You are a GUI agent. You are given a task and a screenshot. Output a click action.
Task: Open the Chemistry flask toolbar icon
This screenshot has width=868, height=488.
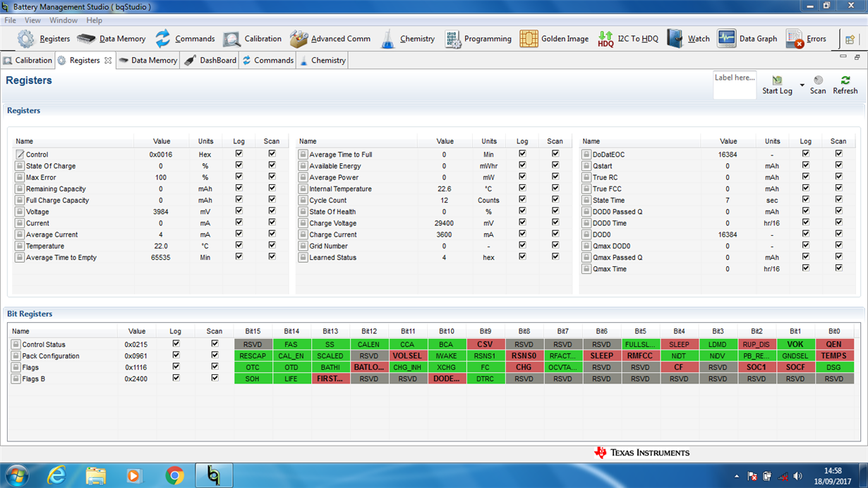(387, 39)
